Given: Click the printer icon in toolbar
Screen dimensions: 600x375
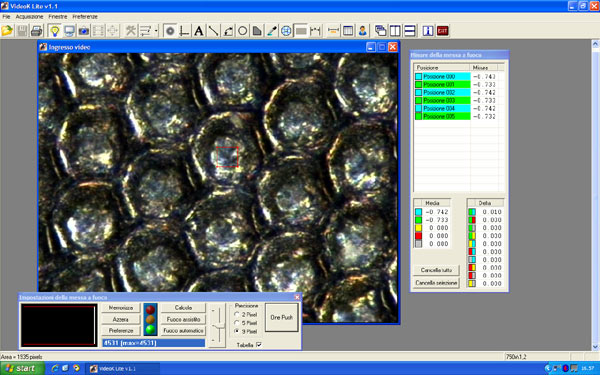Looking at the screenshot, I should (x=36, y=31).
